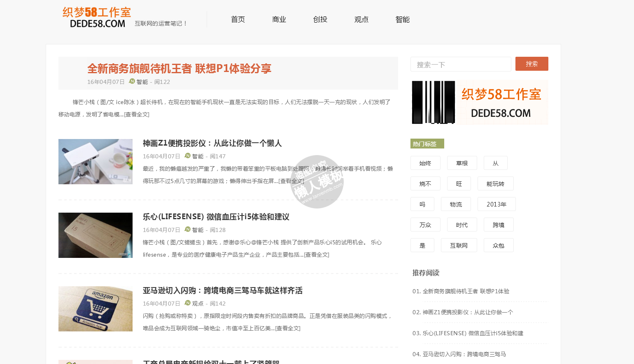
Task: Click the green category icon beside 智能 under 神画Z1
Action: 187,156
